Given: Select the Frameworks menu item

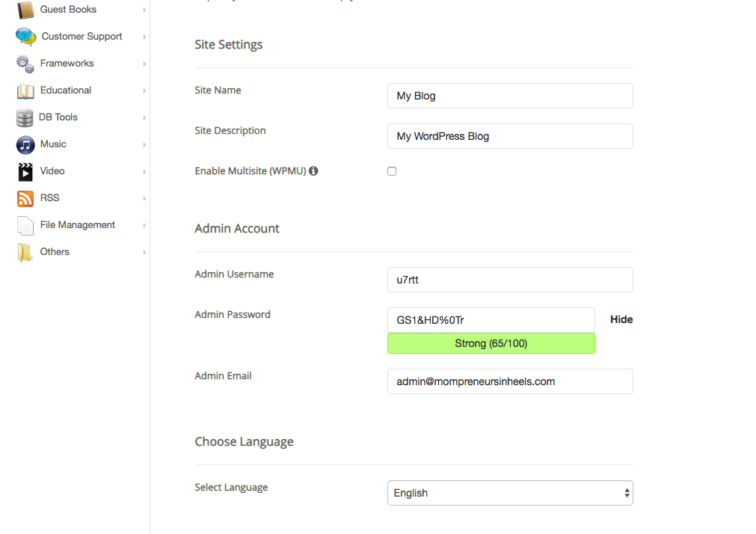Looking at the screenshot, I should [x=67, y=63].
